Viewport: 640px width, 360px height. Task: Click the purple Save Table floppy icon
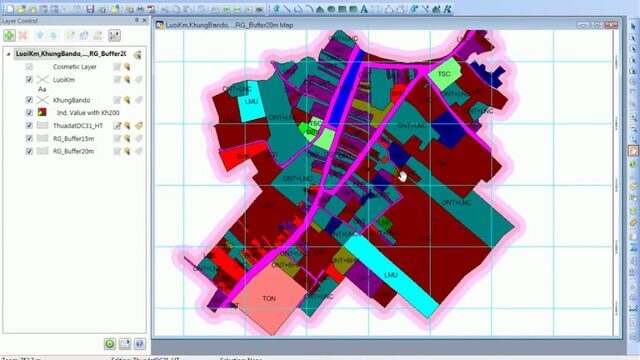(90, 9)
